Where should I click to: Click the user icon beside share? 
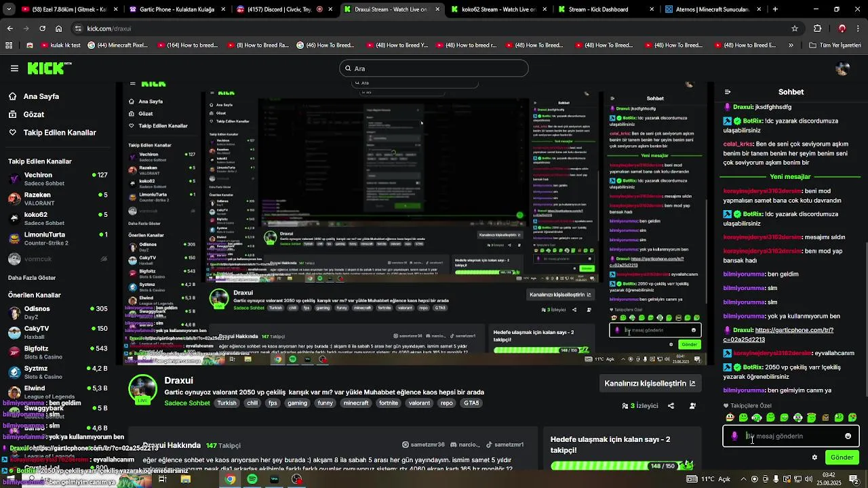(x=692, y=406)
